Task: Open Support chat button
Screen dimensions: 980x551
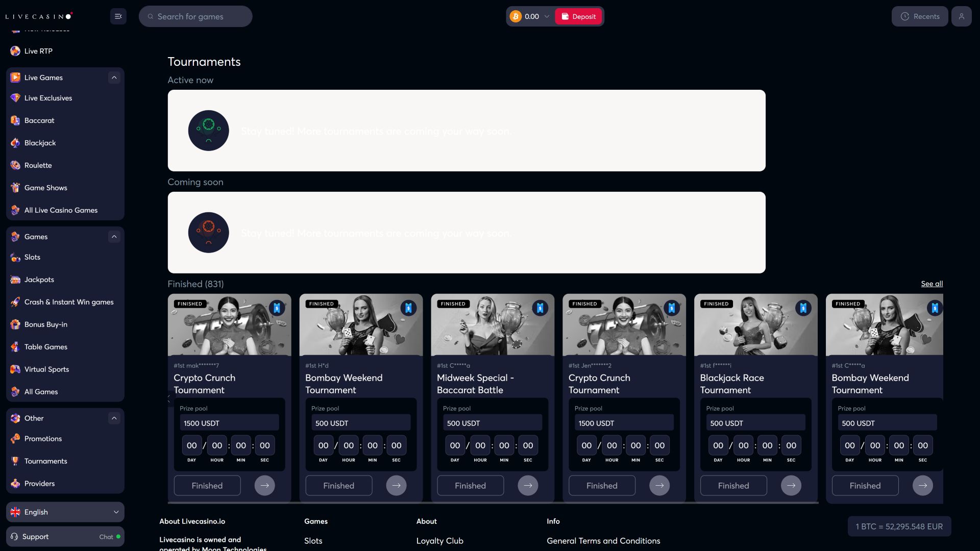Action: (x=65, y=537)
